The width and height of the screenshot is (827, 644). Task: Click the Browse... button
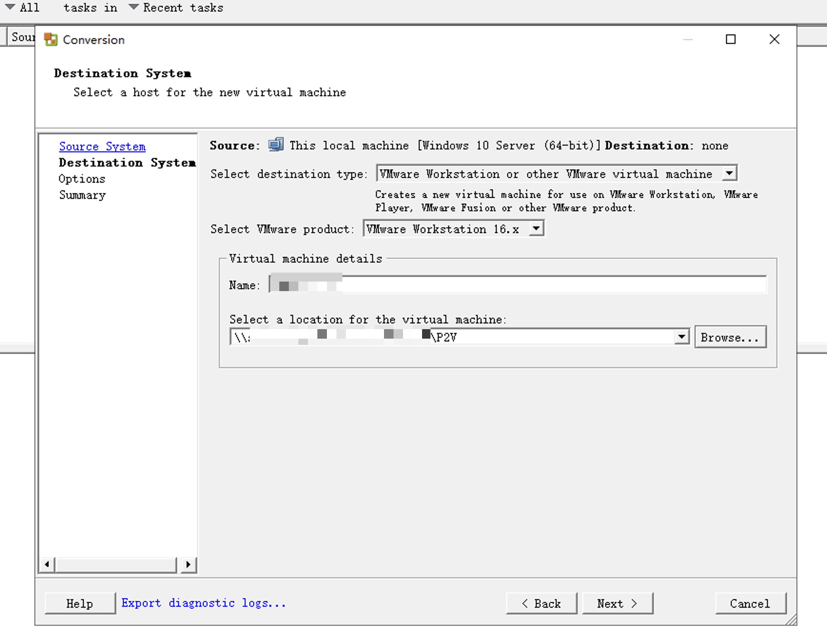pyautogui.click(x=730, y=337)
